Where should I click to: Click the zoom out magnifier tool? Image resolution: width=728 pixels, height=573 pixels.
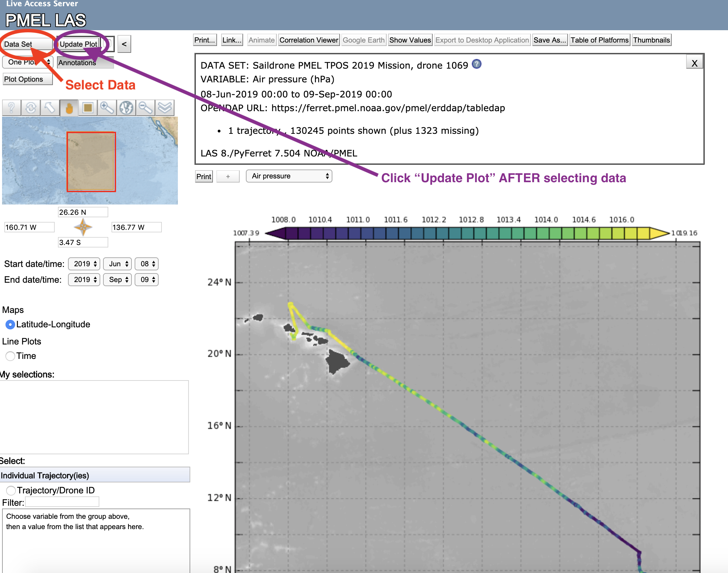(146, 108)
